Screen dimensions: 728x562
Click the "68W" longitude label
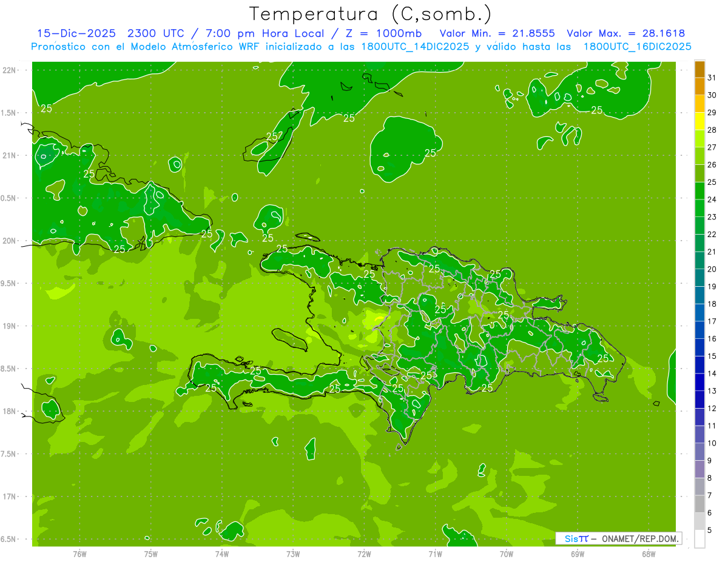(x=649, y=554)
